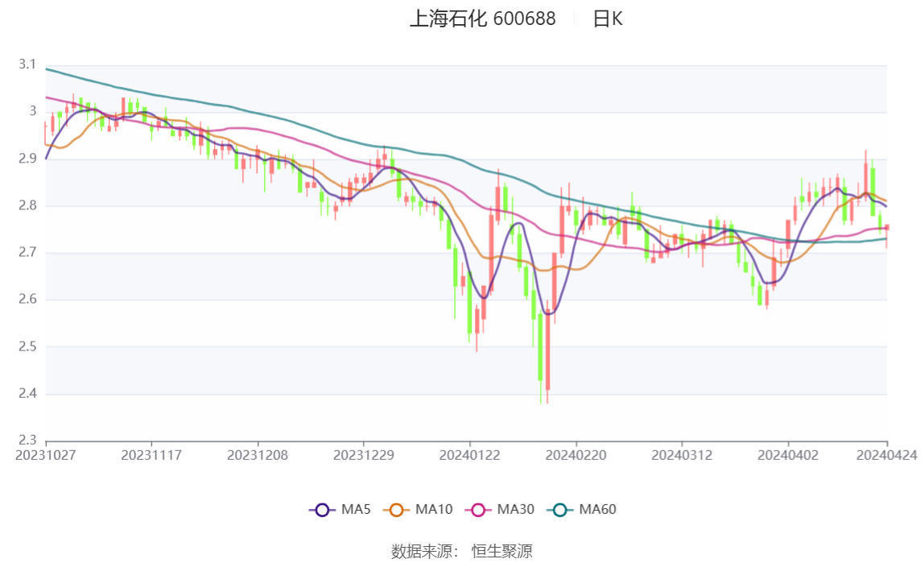Click the data source text 恒生聚源

tap(502, 551)
